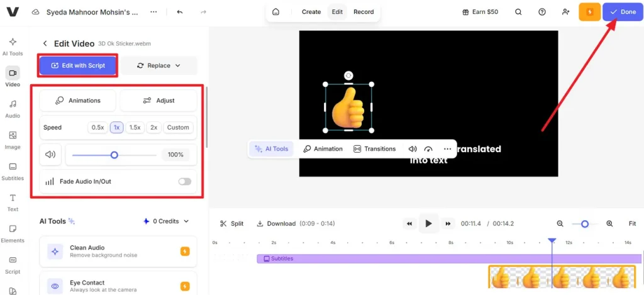Open the AI Tools sidebar panel
644x295 pixels.
tap(13, 47)
